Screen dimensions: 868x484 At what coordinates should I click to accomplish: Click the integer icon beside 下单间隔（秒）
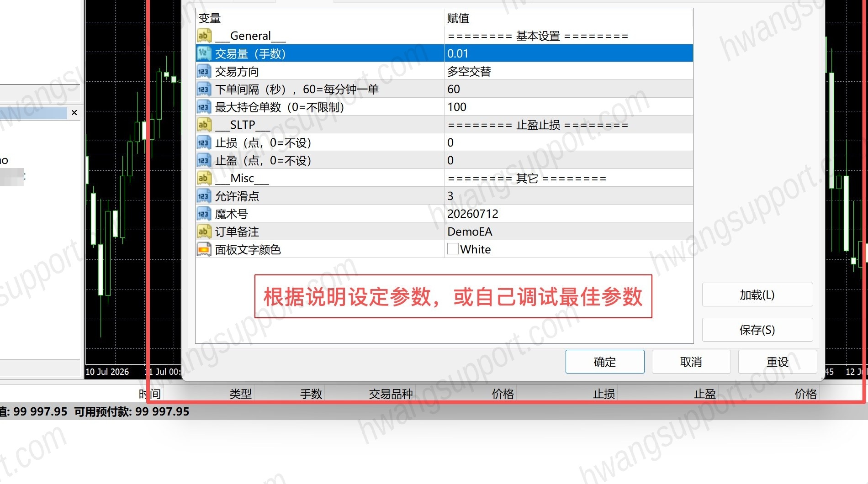(204, 89)
